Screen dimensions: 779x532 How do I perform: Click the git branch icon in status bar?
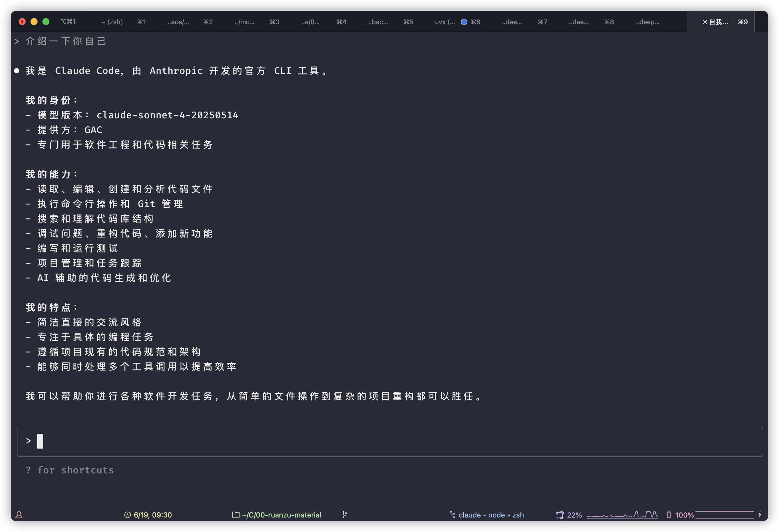tap(345, 515)
